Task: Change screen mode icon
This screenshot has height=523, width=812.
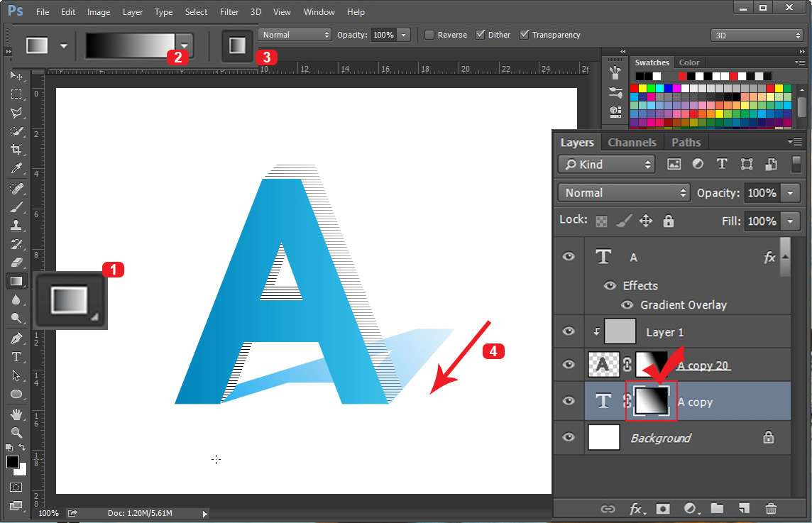Action: pos(16,506)
